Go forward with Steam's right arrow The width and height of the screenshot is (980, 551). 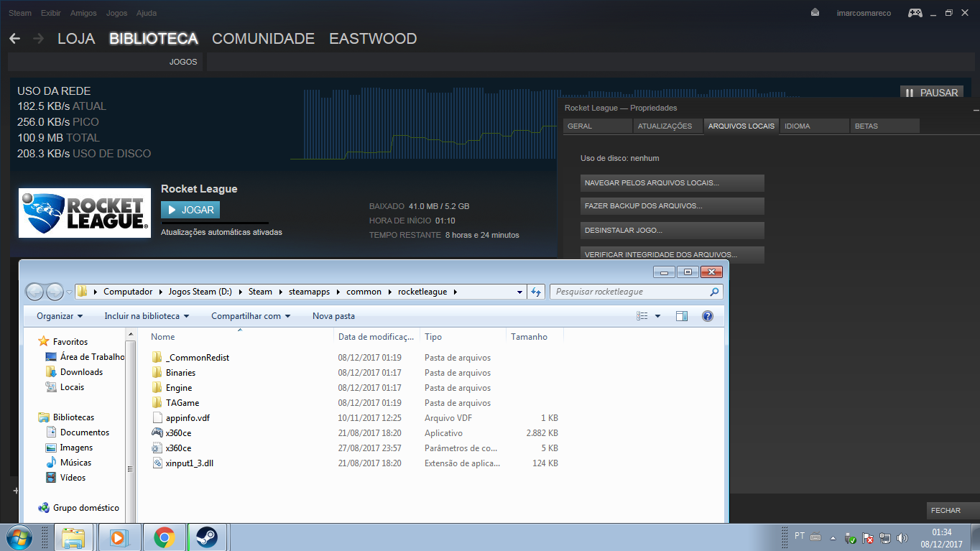tap(39, 39)
